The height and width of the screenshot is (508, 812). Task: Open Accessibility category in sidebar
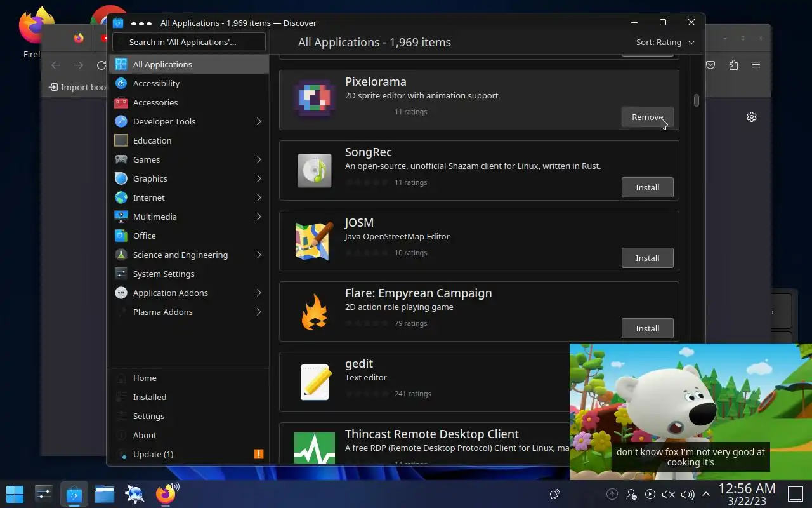189,83
